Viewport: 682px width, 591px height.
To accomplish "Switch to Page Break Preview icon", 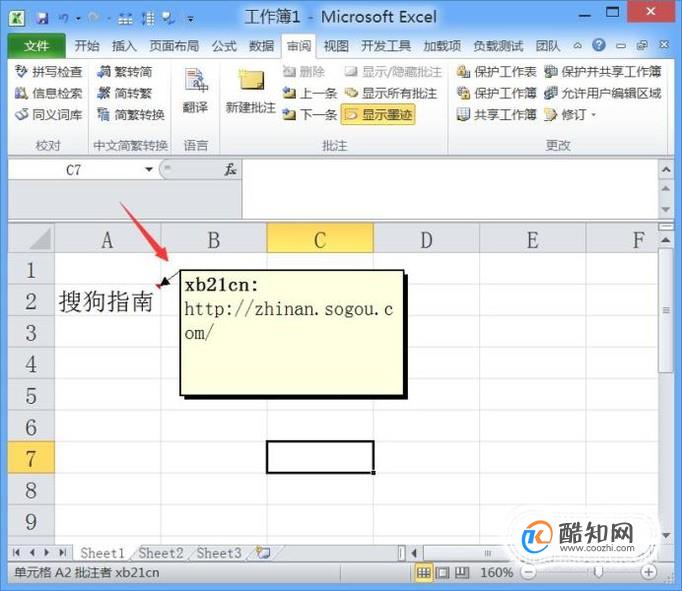I will [x=462, y=572].
